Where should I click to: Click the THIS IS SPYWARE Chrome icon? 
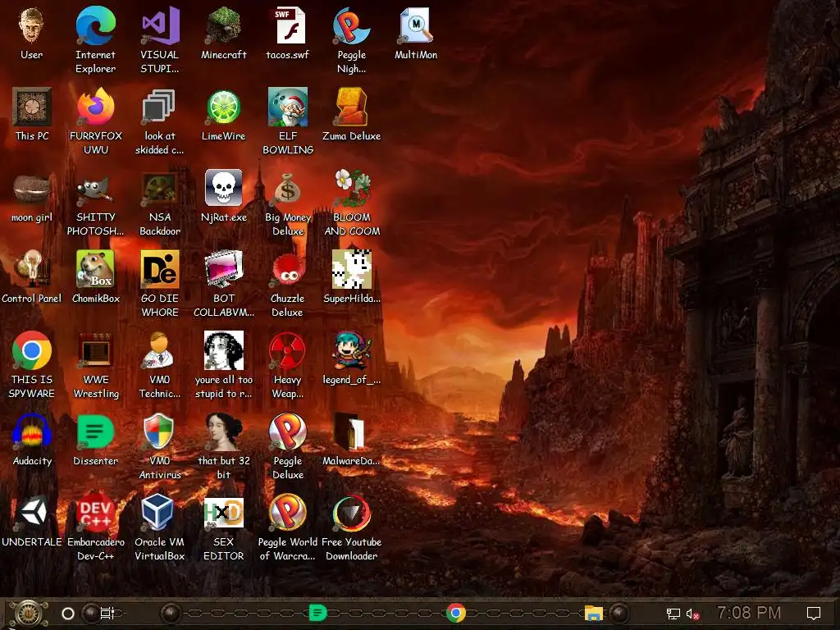tap(32, 351)
